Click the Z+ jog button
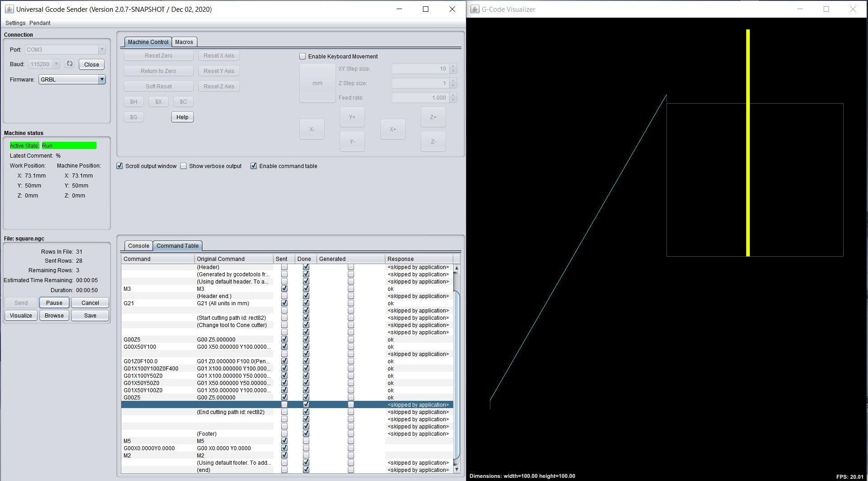The width and height of the screenshot is (868, 481). [433, 117]
